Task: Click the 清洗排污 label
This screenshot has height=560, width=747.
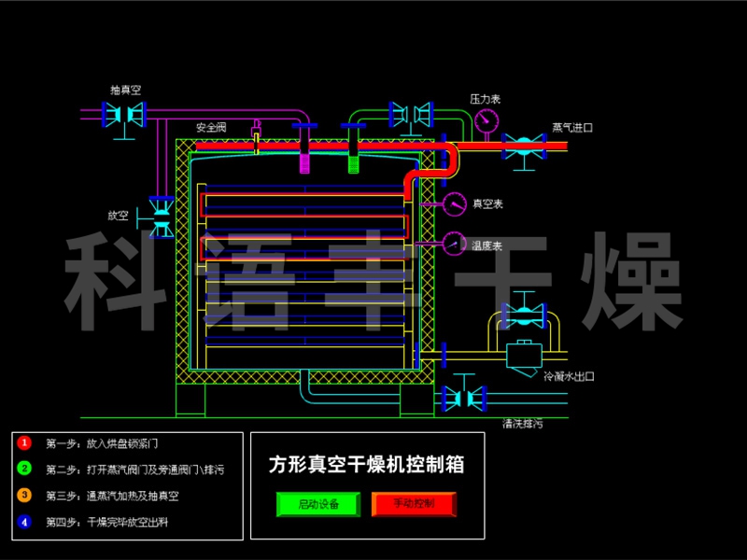Action: coord(523,424)
